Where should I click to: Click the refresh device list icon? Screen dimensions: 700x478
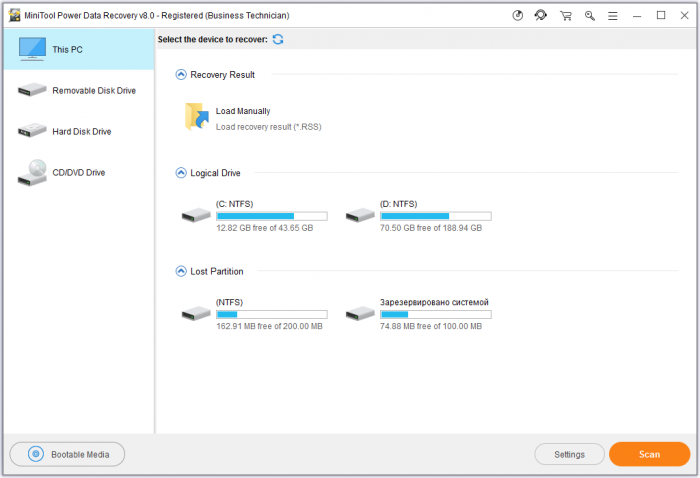pyautogui.click(x=278, y=39)
